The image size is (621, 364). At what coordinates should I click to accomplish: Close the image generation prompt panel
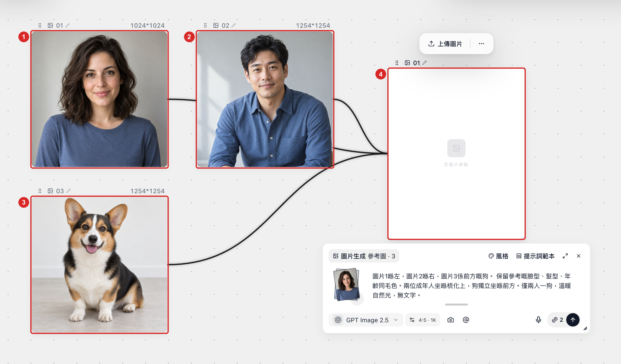click(579, 256)
